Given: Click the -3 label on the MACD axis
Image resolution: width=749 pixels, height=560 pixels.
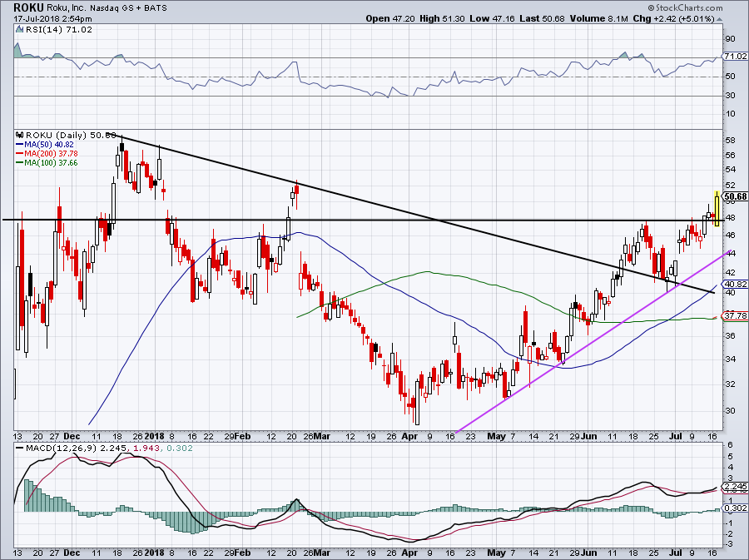Looking at the screenshot, I should pos(731,544).
